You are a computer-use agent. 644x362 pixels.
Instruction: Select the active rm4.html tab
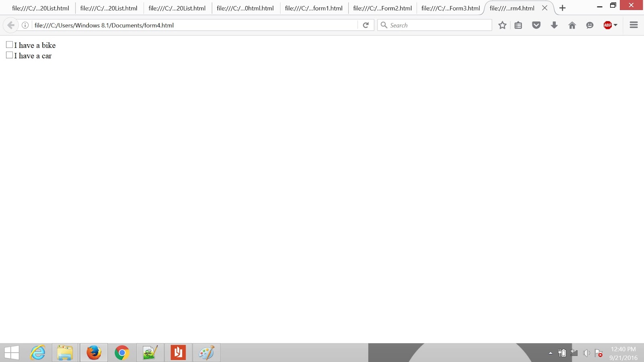click(512, 8)
